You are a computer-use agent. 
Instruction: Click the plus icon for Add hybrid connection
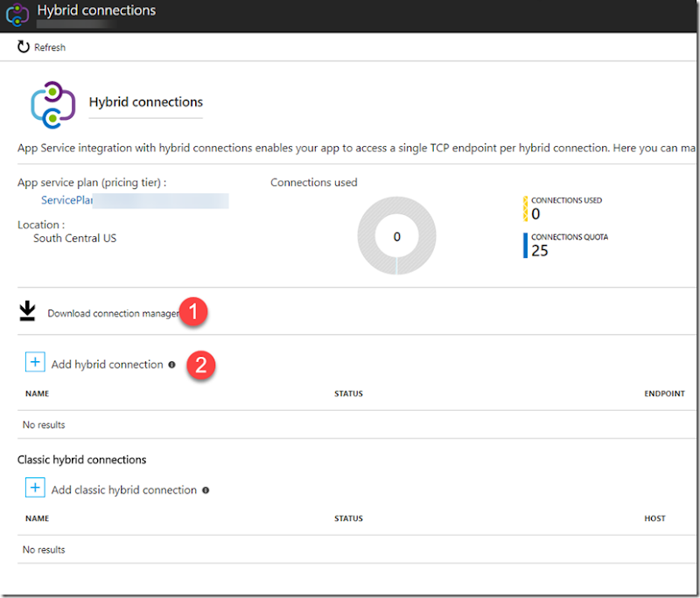35,362
